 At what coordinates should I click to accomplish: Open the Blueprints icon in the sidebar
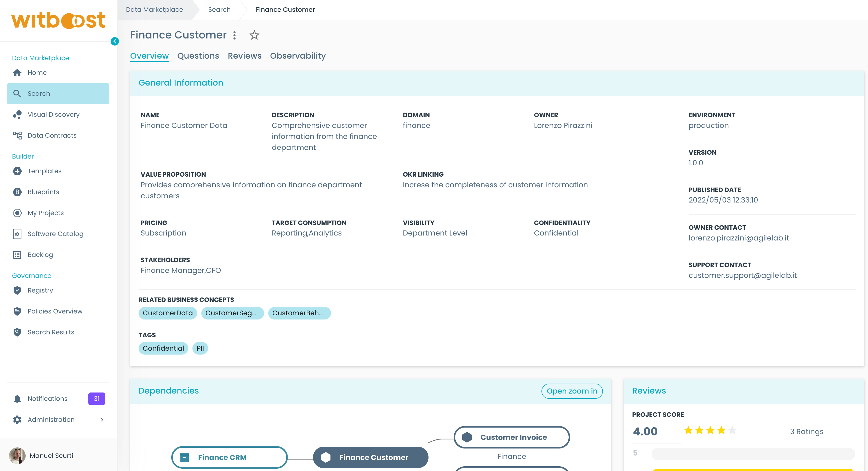click(17, 192)
